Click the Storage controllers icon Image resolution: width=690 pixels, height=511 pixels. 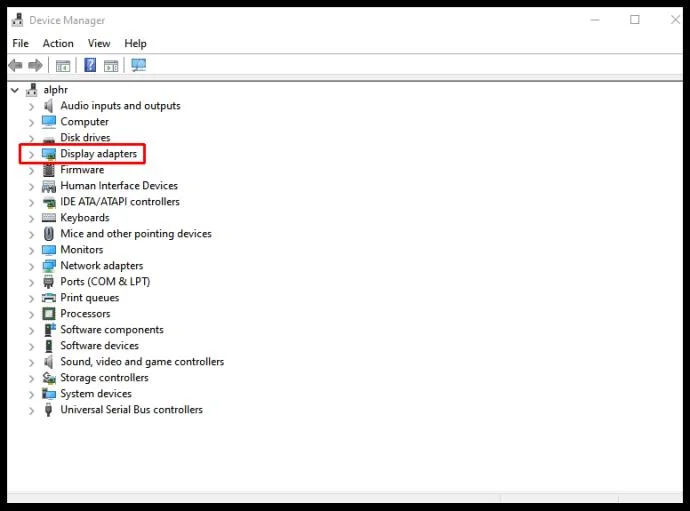pos(49,378)
